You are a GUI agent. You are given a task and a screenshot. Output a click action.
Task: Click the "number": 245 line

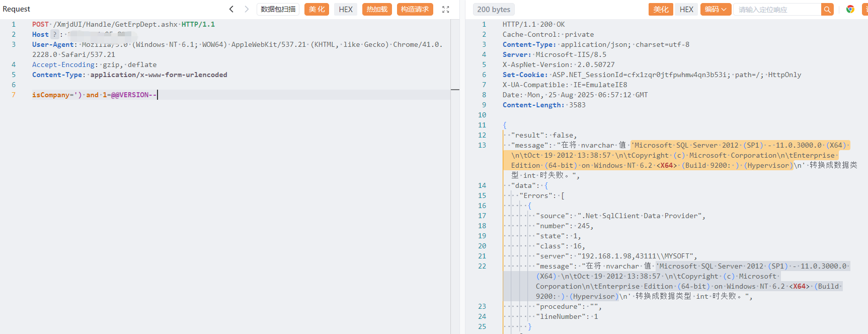click(x=565, y=226)
